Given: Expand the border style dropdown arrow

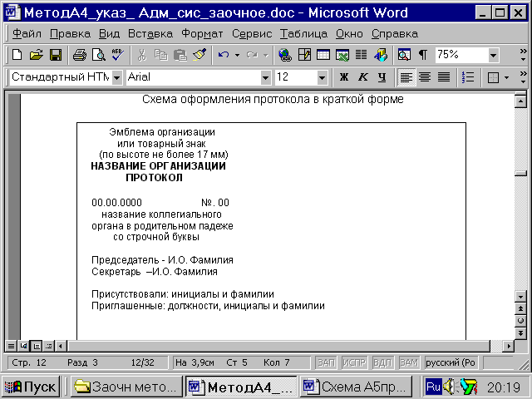Looking at the screenshot, I should (506, 77).
